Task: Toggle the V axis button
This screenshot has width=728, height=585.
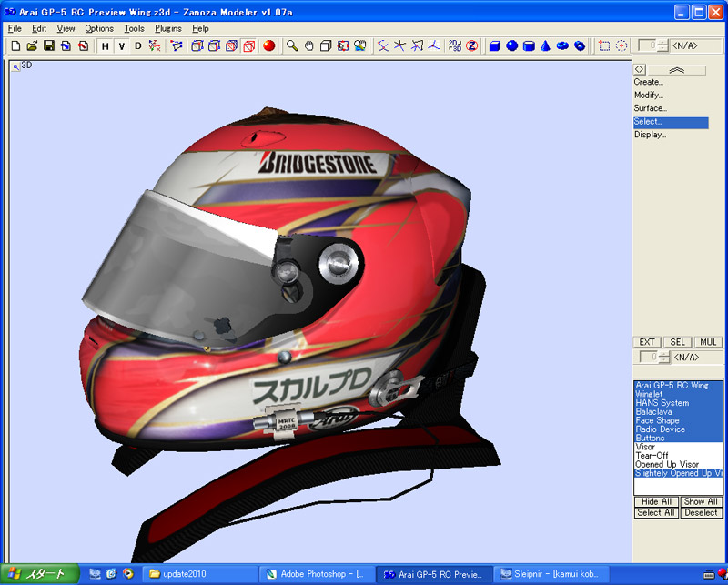Action: tap(121, 45)
